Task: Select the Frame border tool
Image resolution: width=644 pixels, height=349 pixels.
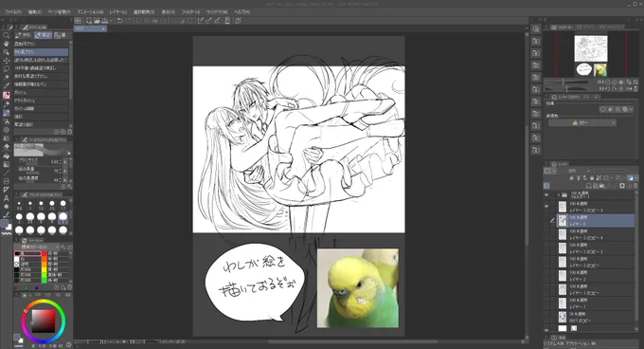Action: point(7,181)
